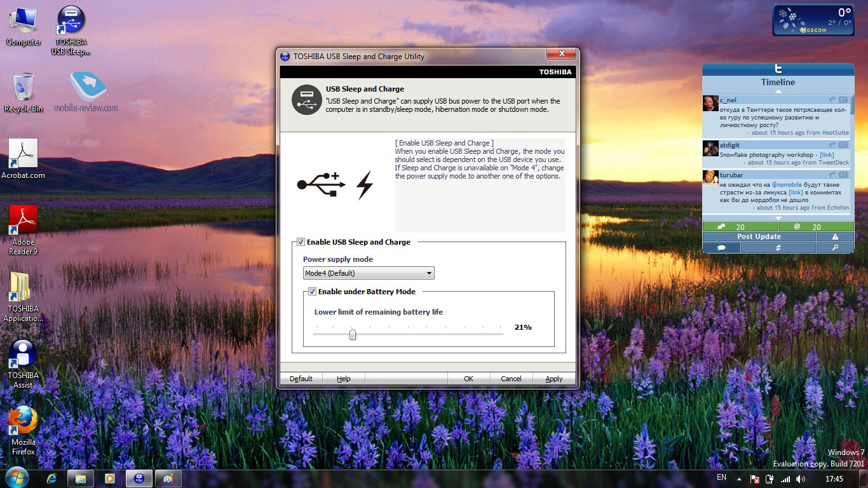Open the turubar username in timeline
The image size is (868, 488).
coord(731,175)
